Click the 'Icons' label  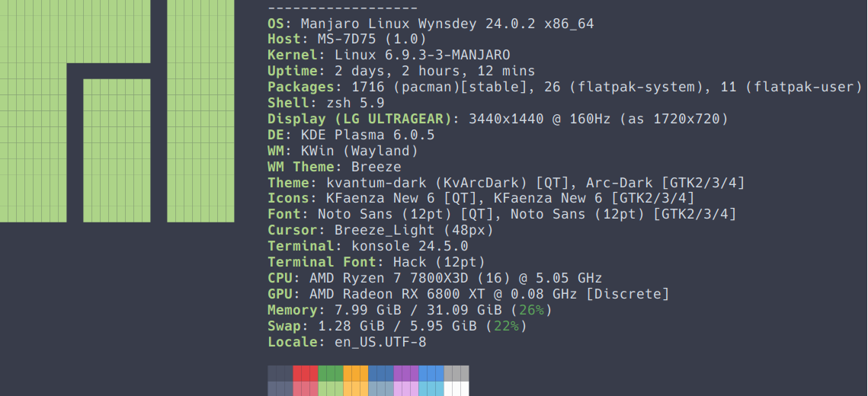tap(288, 198)
